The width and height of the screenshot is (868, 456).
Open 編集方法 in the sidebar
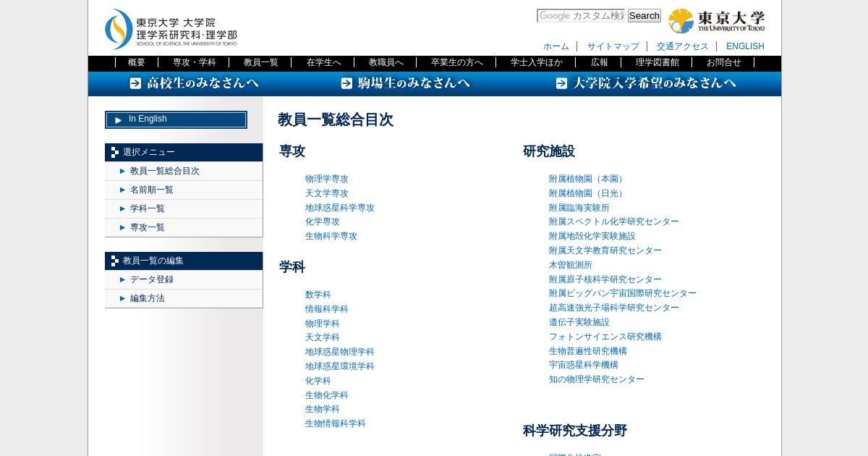[x=184, y=299]
